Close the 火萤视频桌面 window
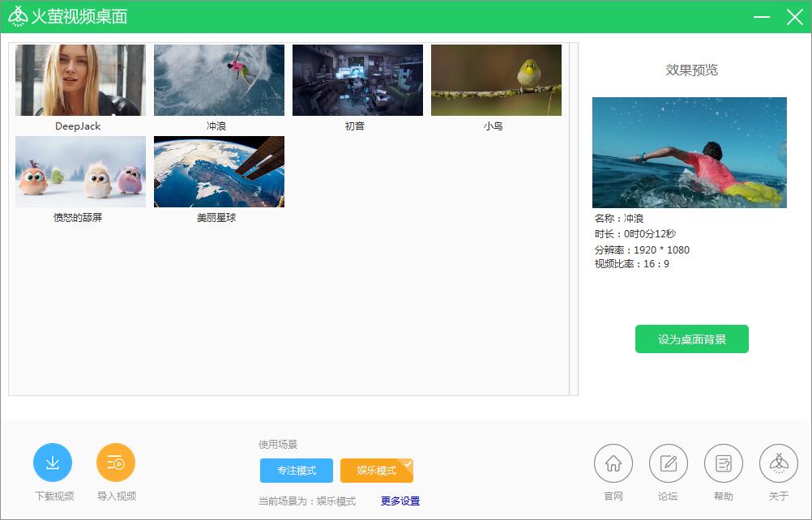This screenshot has width=812, height=520. click(794, 16)
